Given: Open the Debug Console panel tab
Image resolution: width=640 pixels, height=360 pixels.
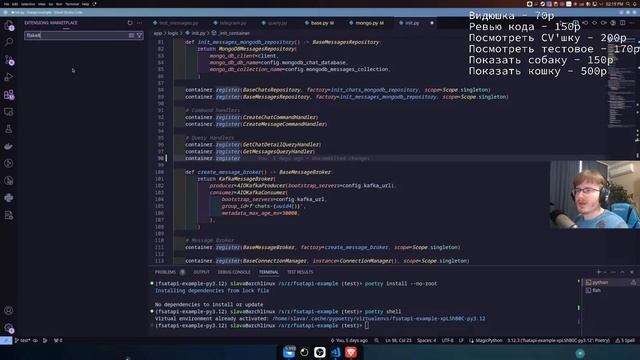Looking at the screenshot, I should click(x=234, y=272).
